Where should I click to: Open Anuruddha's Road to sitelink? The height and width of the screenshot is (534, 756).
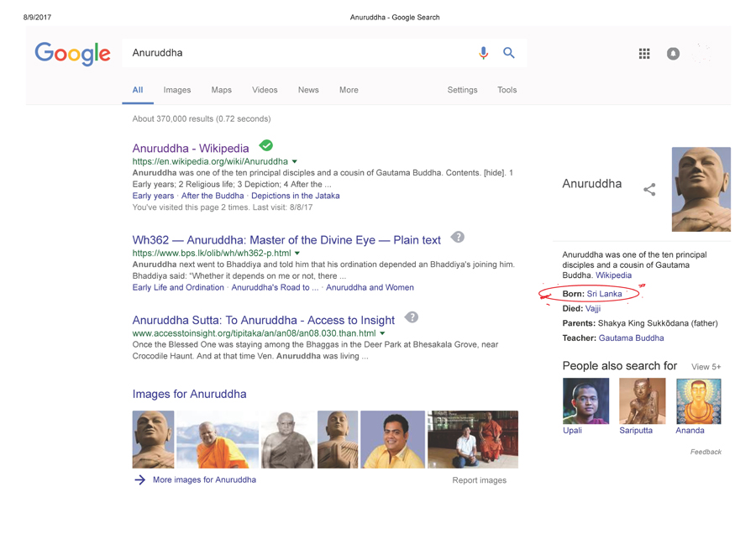[x=275, y=287]
